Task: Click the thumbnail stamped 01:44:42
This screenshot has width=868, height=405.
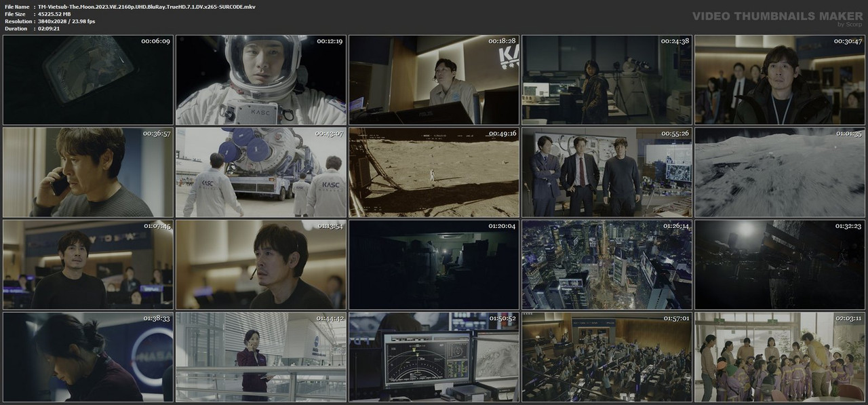Action: (x=261, y=357)
